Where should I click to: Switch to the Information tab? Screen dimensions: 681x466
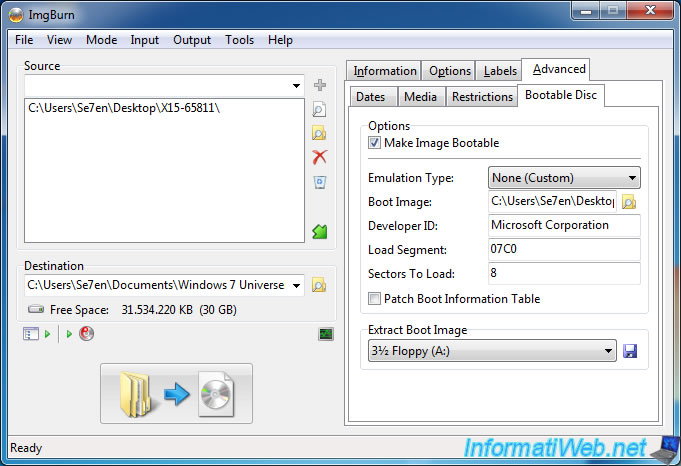[384, 71]
